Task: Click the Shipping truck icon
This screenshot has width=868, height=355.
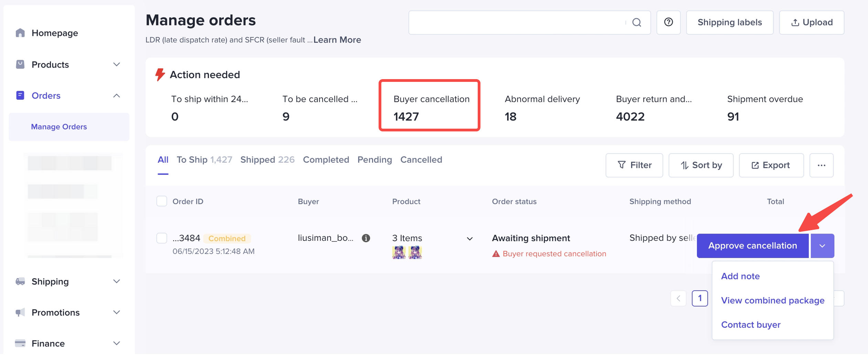Action: click(x=20, y=281)
